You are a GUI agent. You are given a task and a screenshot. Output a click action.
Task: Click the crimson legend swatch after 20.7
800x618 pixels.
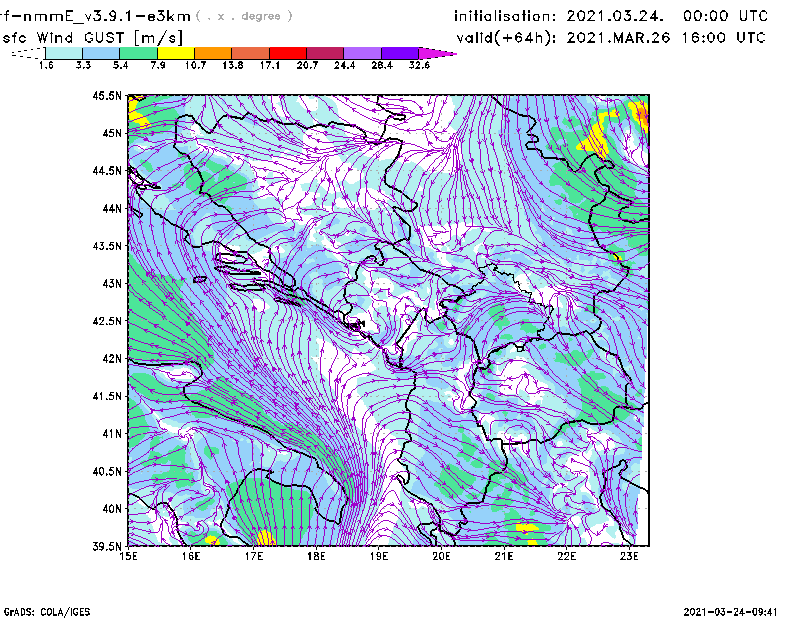click(x=325, y=53)
